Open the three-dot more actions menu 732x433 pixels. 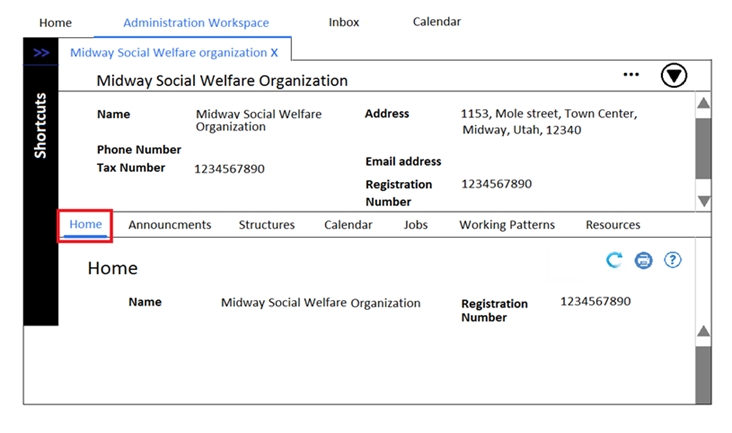coord(631,74)
